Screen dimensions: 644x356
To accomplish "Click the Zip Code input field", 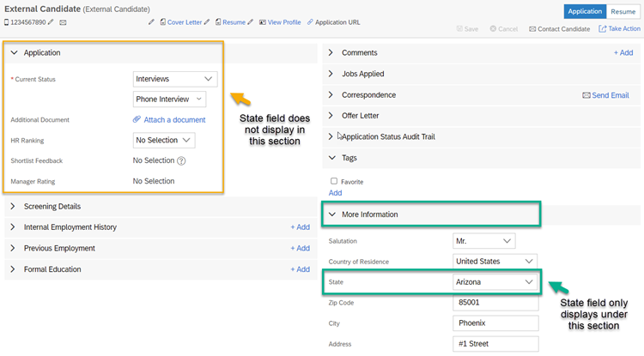I will click(495, 303).
